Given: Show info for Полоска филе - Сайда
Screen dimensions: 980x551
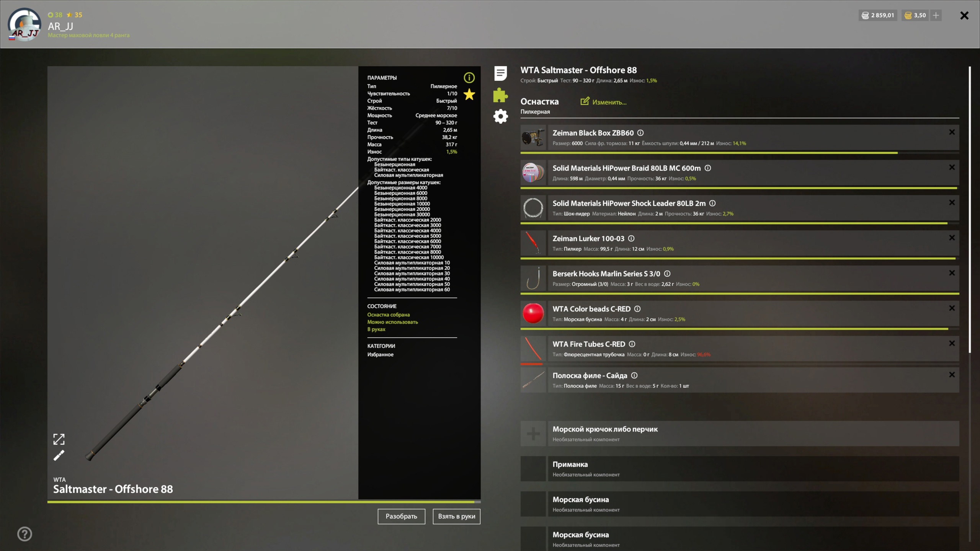Looking at the screenshot, I should (x=634, y=375).
